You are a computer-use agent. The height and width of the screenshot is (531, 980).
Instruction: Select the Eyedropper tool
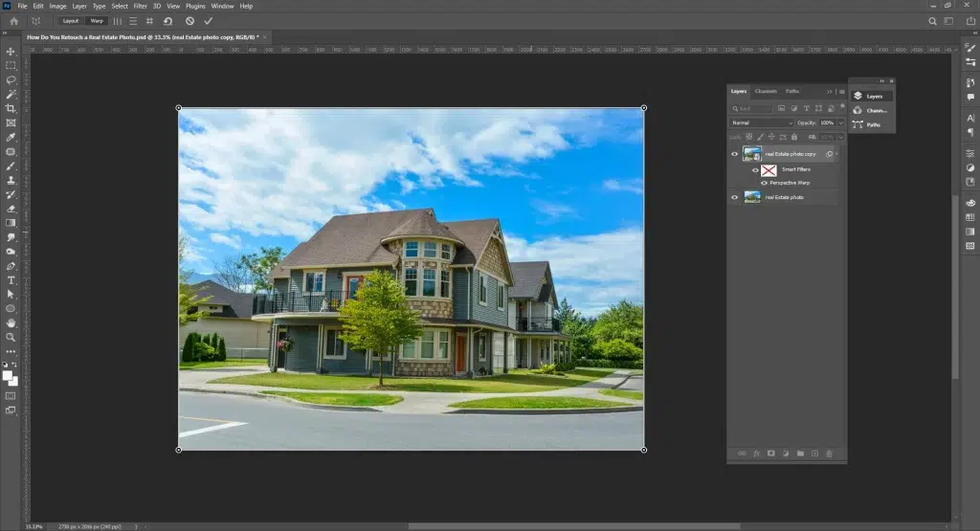(x=11, y=138)
